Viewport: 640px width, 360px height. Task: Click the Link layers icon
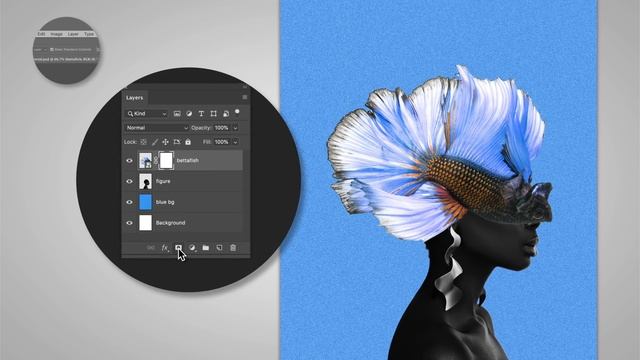point(151,247)
